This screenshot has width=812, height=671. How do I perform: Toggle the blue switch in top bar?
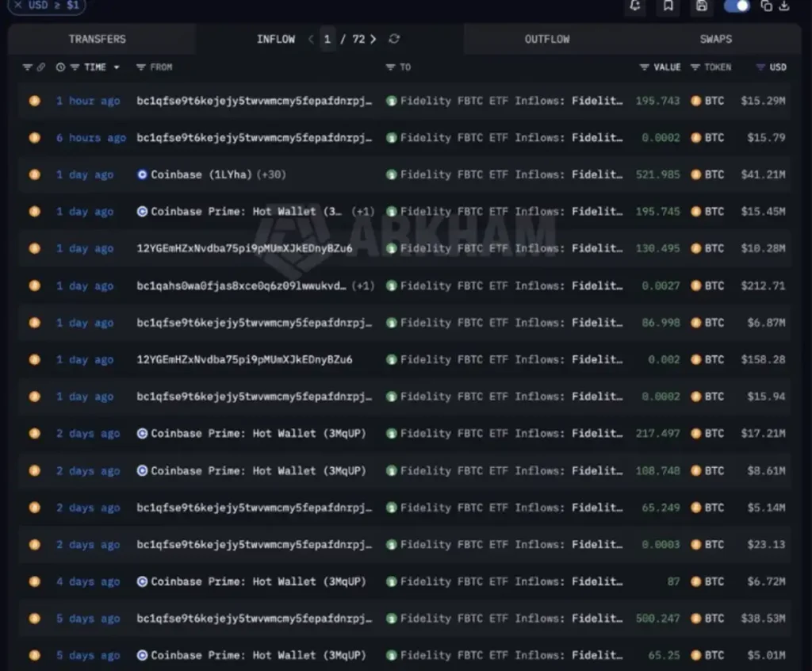pos(737,6)
